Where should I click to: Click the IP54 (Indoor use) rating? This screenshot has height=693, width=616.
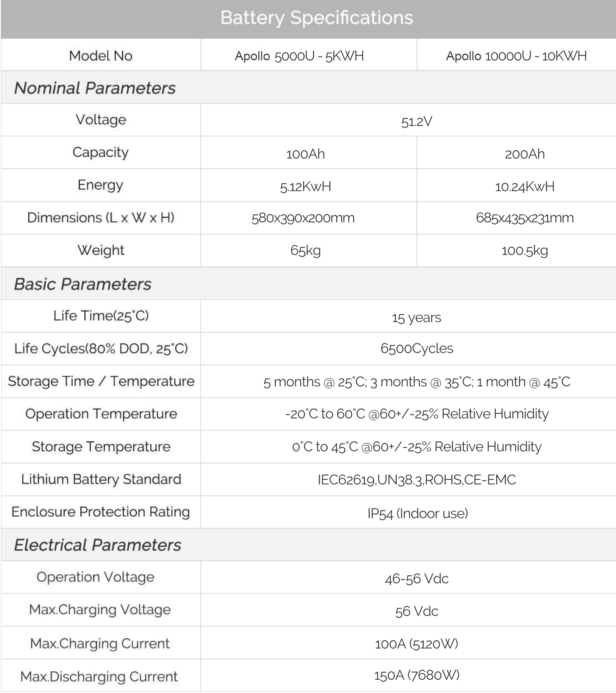pyautogui.click(x=418, y=513)
